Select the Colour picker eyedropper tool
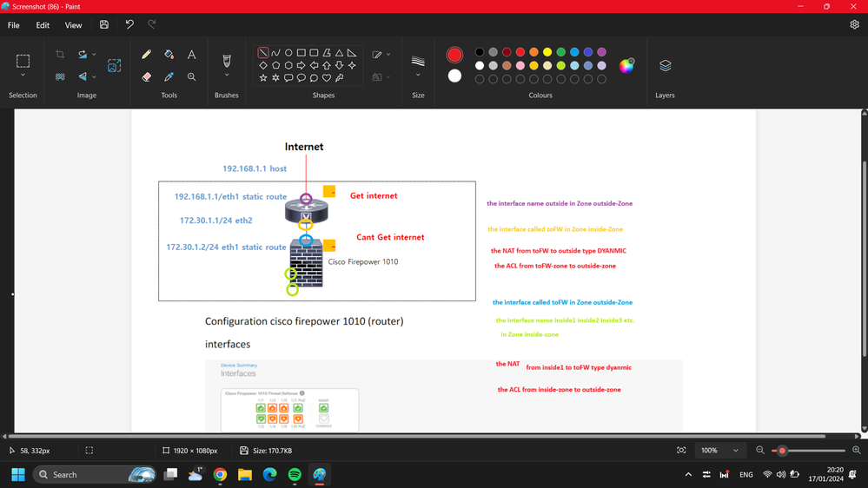This screenshot has height=488, width=868. click(x=169, y=77)
